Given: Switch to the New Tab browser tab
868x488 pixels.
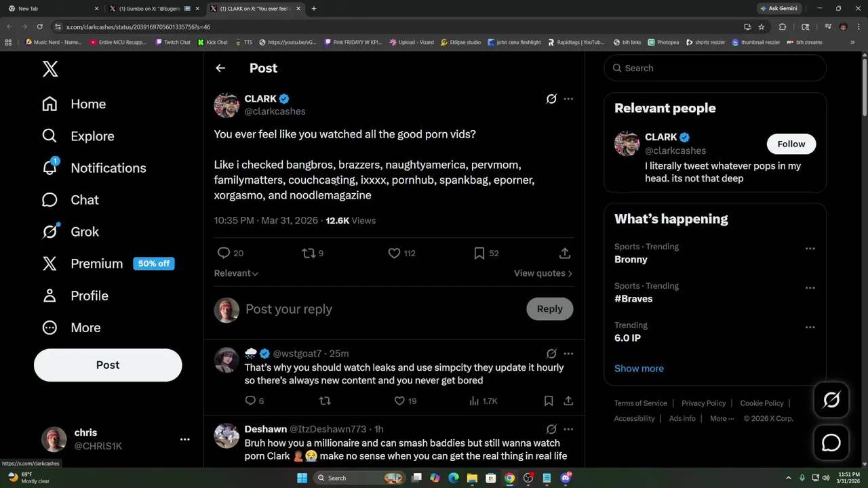Looking at the screenshot, I should 53,9.
